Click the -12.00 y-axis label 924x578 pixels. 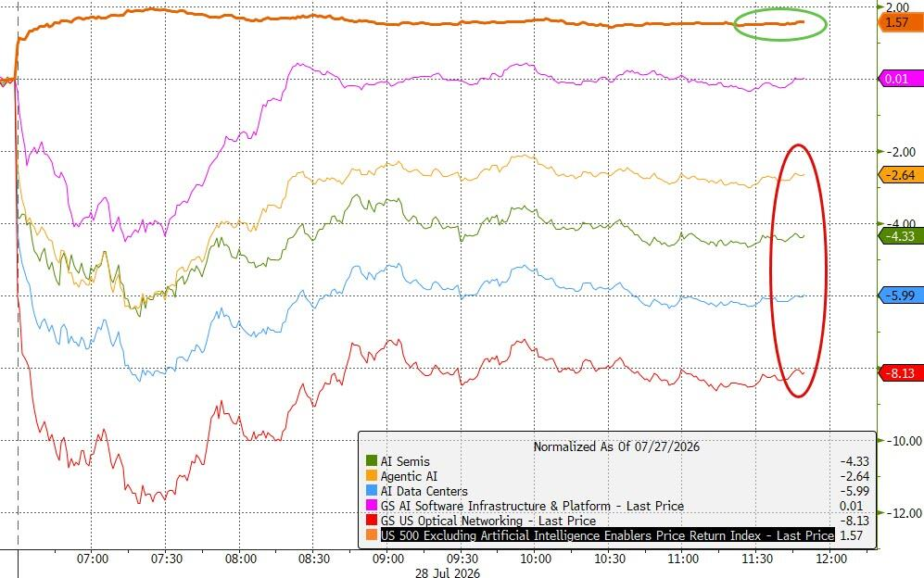click(x=904, y=513)
